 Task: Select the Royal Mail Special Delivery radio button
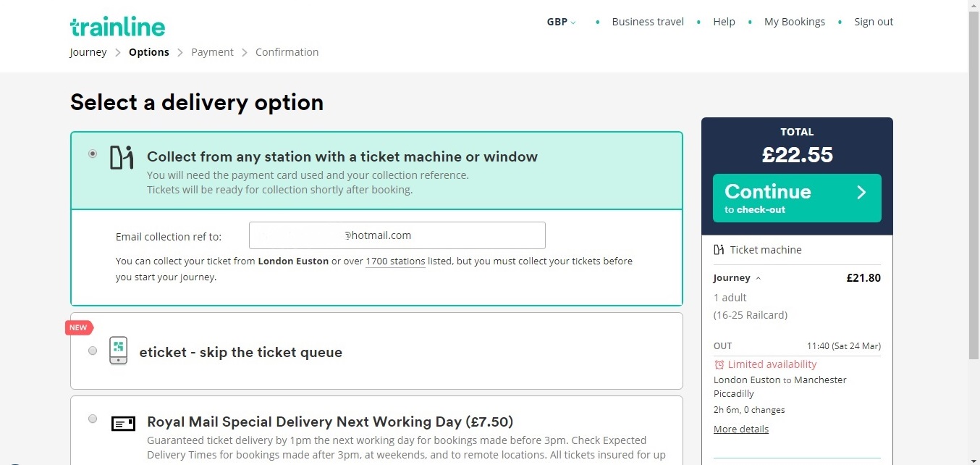point(92,419)
